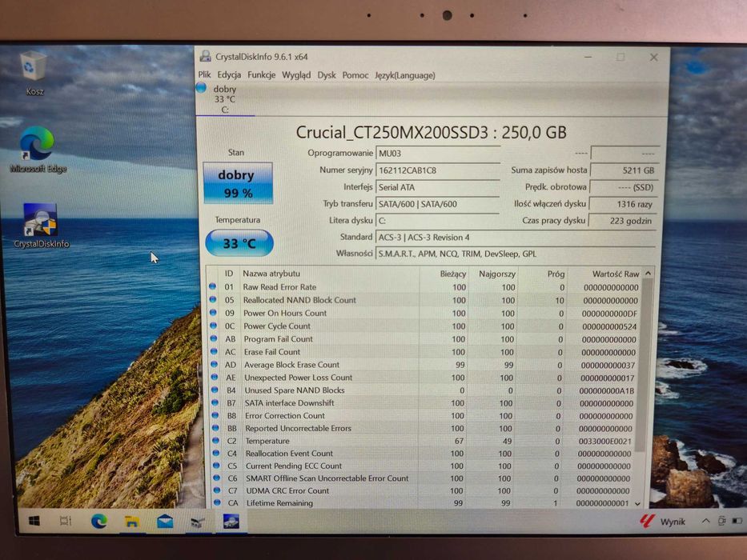The height and width of the screenshot is (560, 747).
Task: Open the Funkcje menu
Action: [261, 74]
